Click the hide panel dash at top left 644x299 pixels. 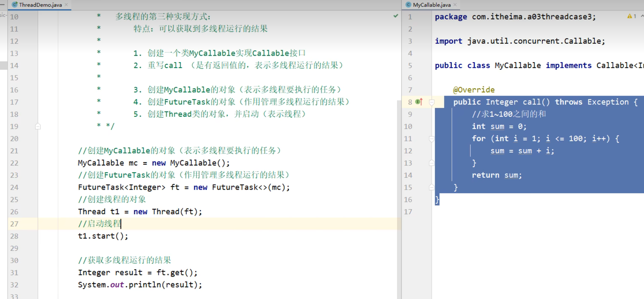click(3, 5)
